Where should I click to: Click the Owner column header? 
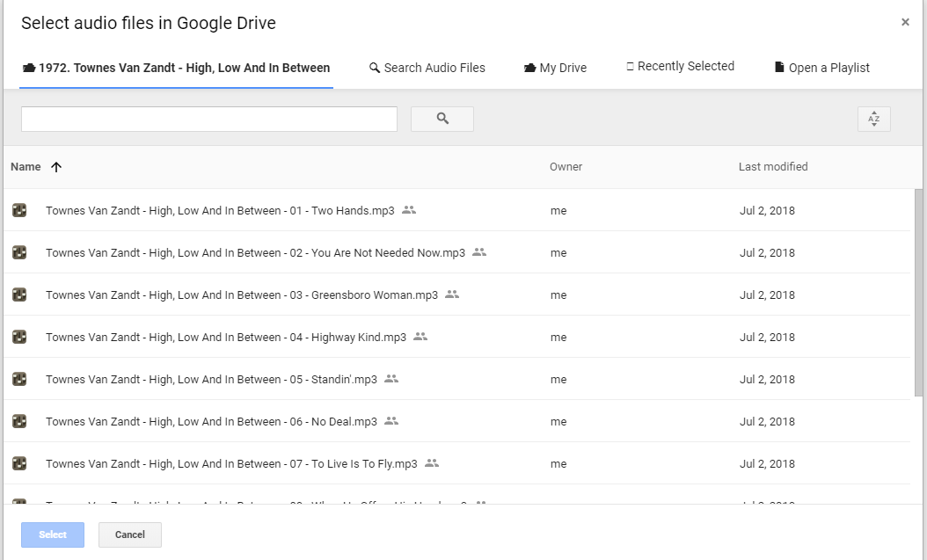(x=566, y=167)
